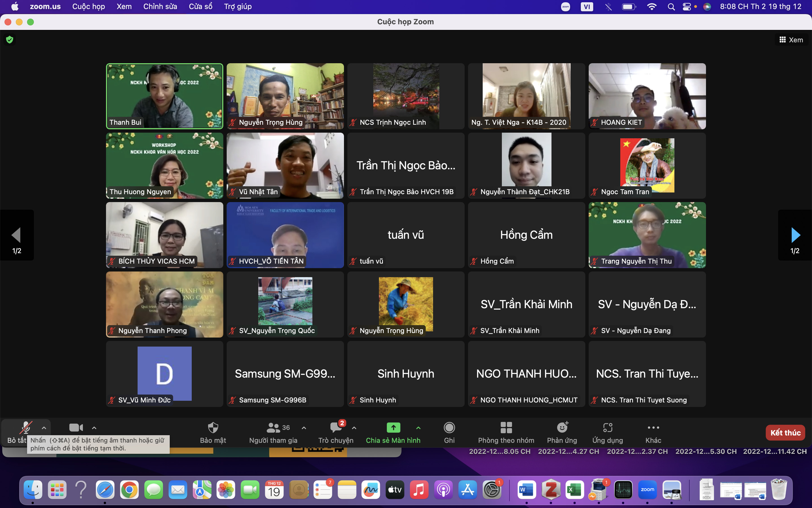Screen dimensions: 812x508
Task: Click the green encryption shield icon
Action: click(10, 40)
